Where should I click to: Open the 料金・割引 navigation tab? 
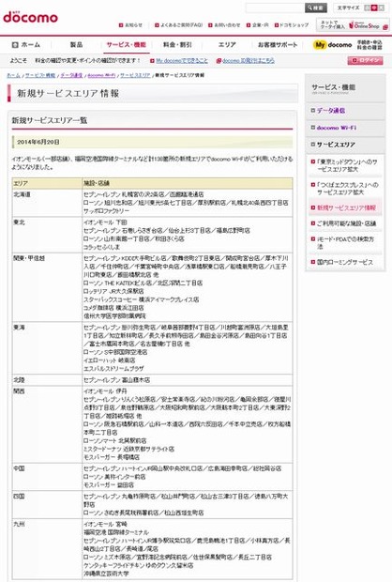click(x=177, y=45)
